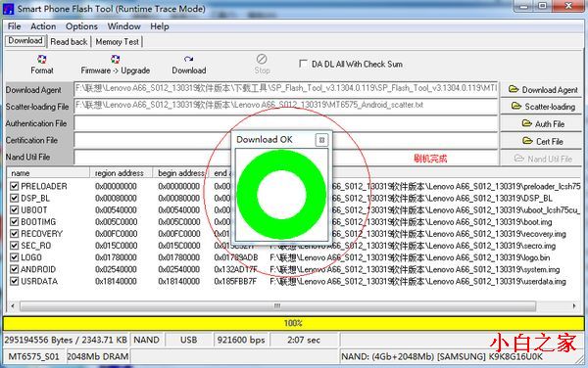Screen dimensions: 588x368
Task: Open the Action menu
Action: pyautogui.click(x=43, y=26)
